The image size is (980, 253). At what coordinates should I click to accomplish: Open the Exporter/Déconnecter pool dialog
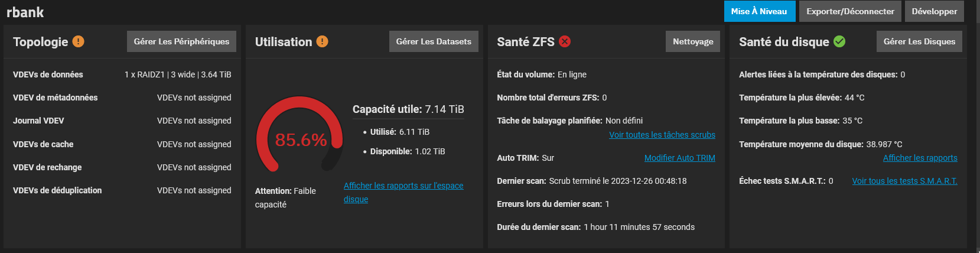850,11
